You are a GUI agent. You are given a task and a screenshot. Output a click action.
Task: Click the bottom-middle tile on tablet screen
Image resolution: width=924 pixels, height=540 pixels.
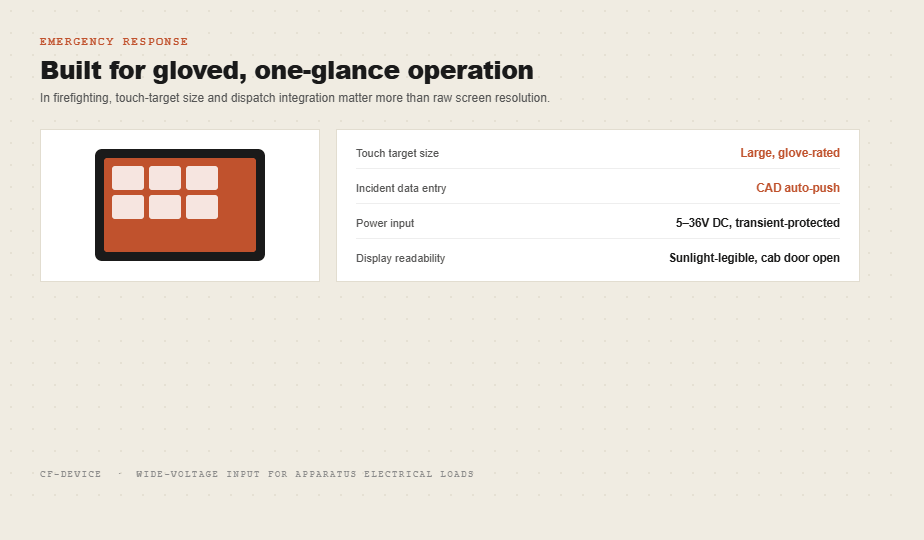coord(165,207)
